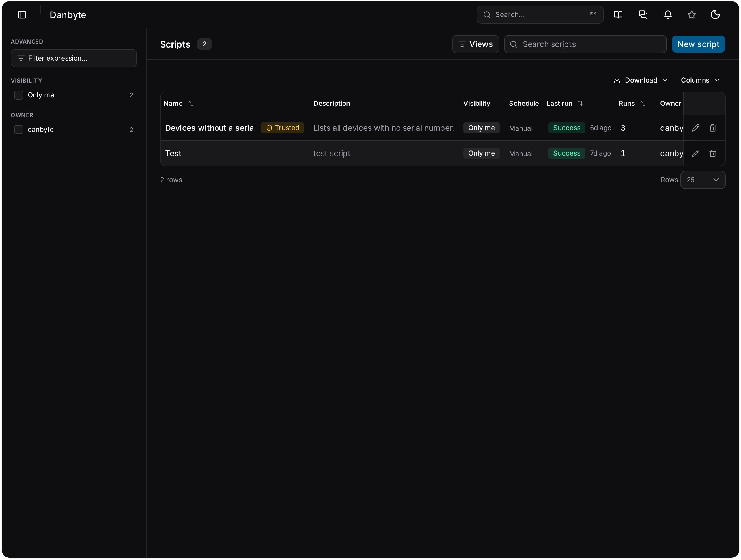
Task: Delete the Devices without a serial script
Action: pyautogui.click(x=712, y=128)
